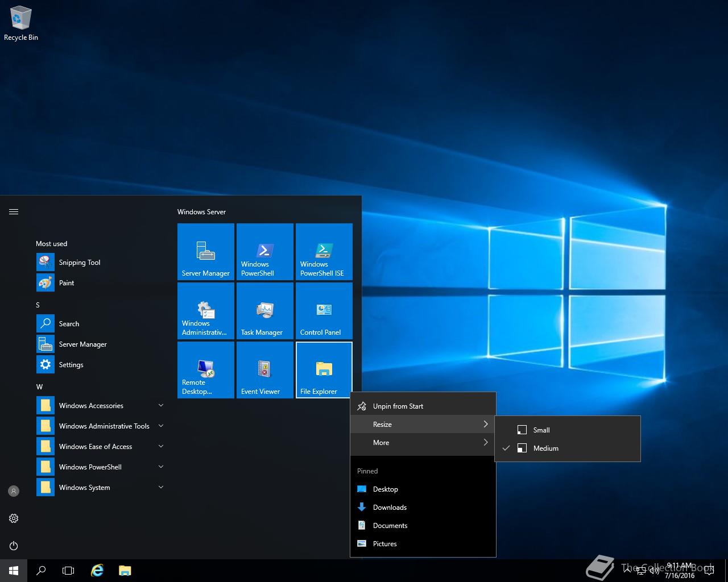Open the Control Panel tile
The height and width of the screenshot is (582, 728).
pyautogui.click(x=324, y=311)
